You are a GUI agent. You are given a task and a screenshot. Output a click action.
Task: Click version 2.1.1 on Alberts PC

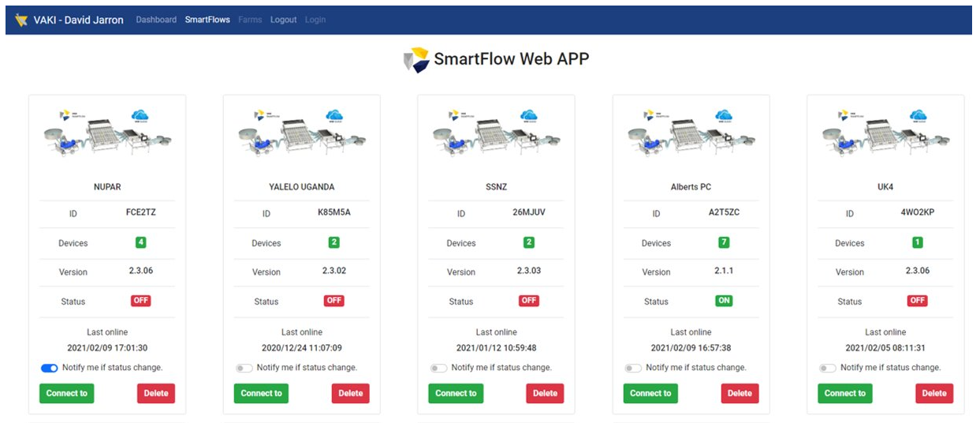(724, 271)
